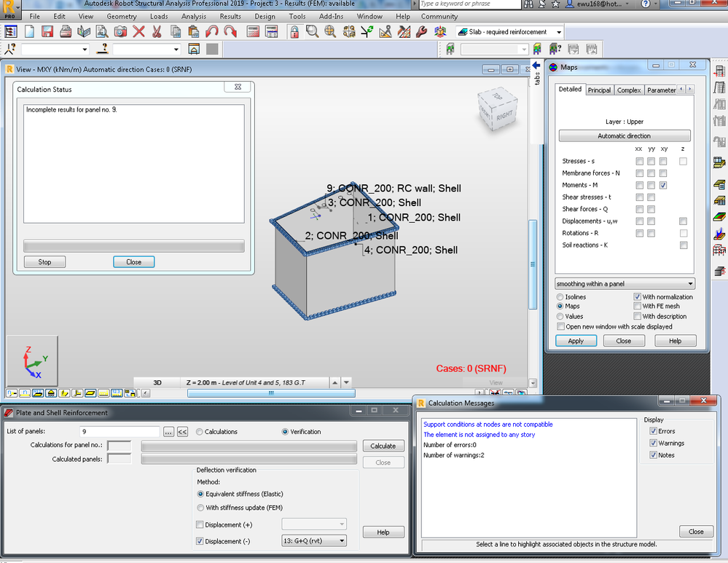The image size is (728, 563).
Task: Click the Redo arrow icon
Action: click(230, 31)
